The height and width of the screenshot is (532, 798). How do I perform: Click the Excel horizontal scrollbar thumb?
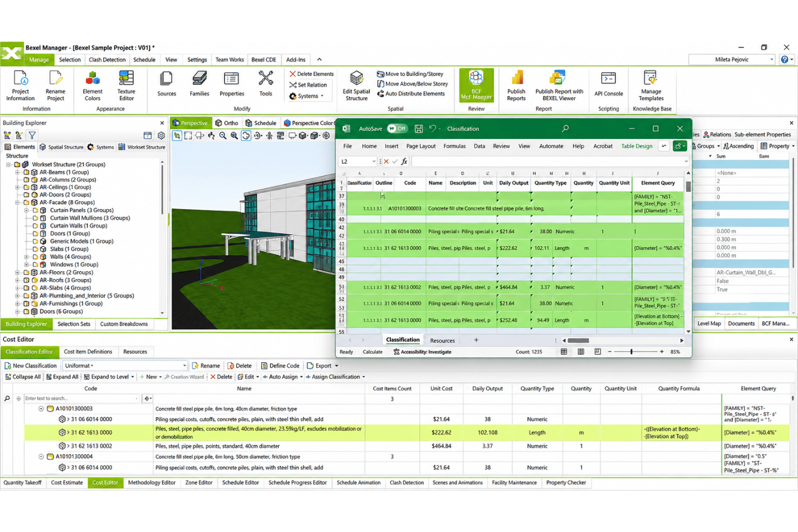[579, 341]
